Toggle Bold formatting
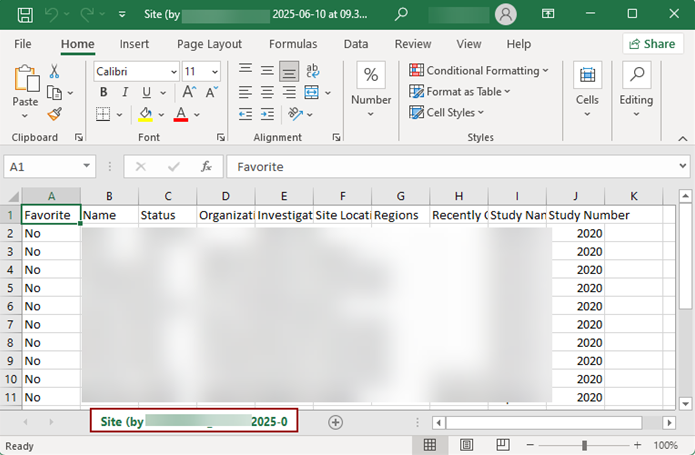695x455 pixels. pos(103,92)
